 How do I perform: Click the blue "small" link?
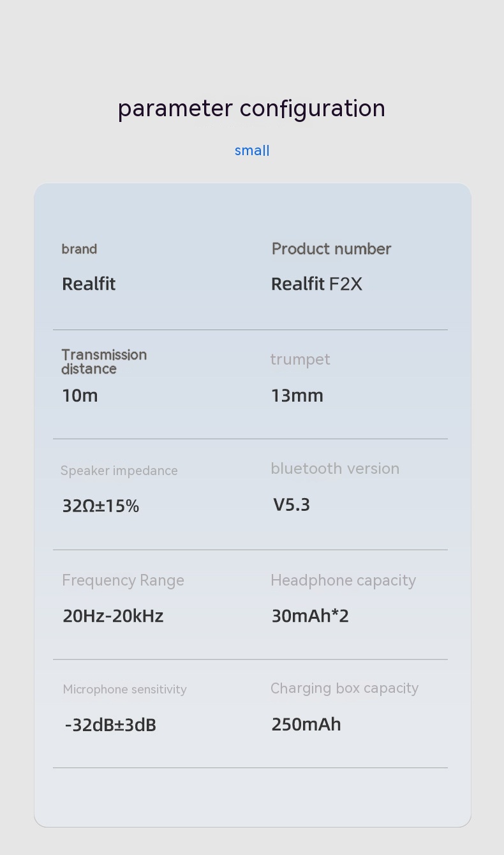(252, 151)
